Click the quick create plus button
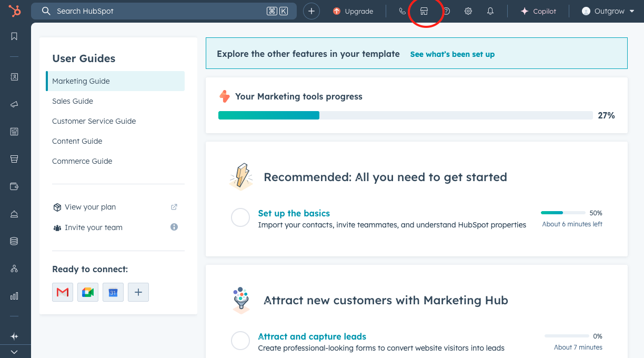The height and width of the screenshot is (358, 644). 311,11
